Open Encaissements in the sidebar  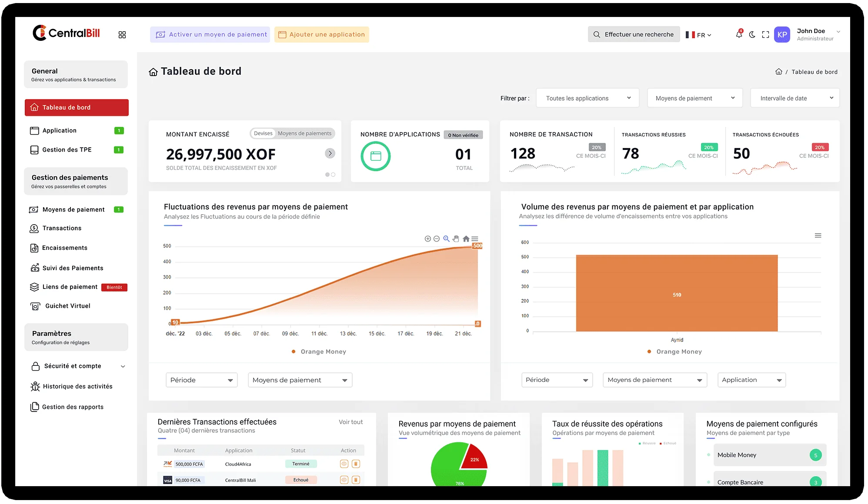pos(64,248)
